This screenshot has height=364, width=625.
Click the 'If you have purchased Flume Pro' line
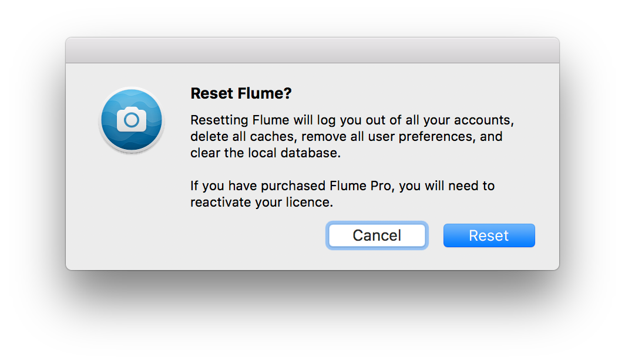pyautogui.click(x=342, y=186)
